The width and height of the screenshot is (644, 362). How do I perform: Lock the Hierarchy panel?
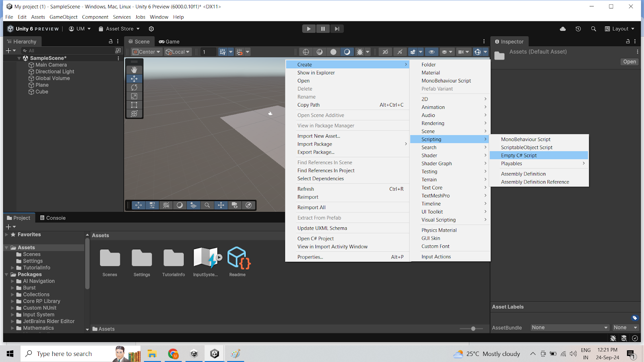(x=111, y=41)
